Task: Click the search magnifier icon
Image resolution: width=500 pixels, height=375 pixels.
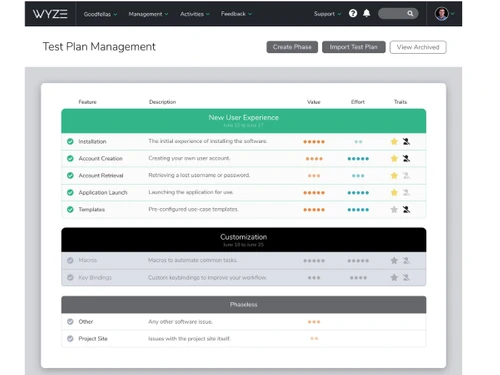Action: tap(410, 14)
